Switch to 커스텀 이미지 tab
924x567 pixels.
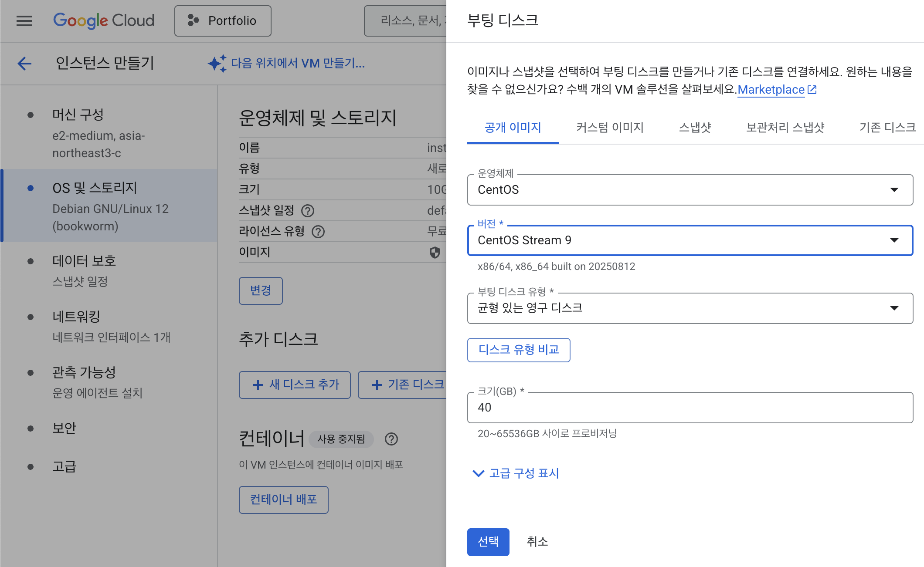click(x=610, y=128)
